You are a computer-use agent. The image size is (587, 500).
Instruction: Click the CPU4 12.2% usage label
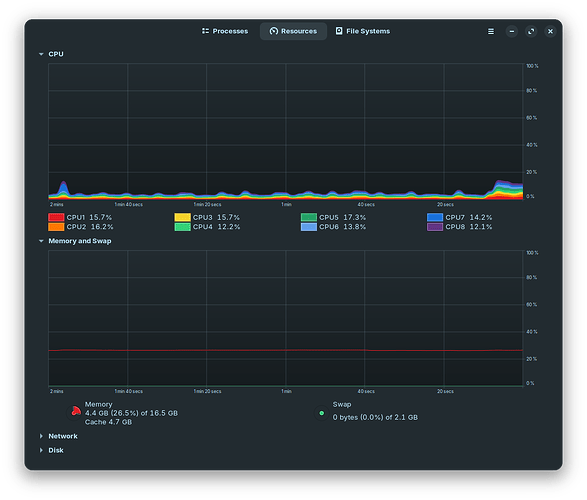pyautogui.click(x=216, y=227)
